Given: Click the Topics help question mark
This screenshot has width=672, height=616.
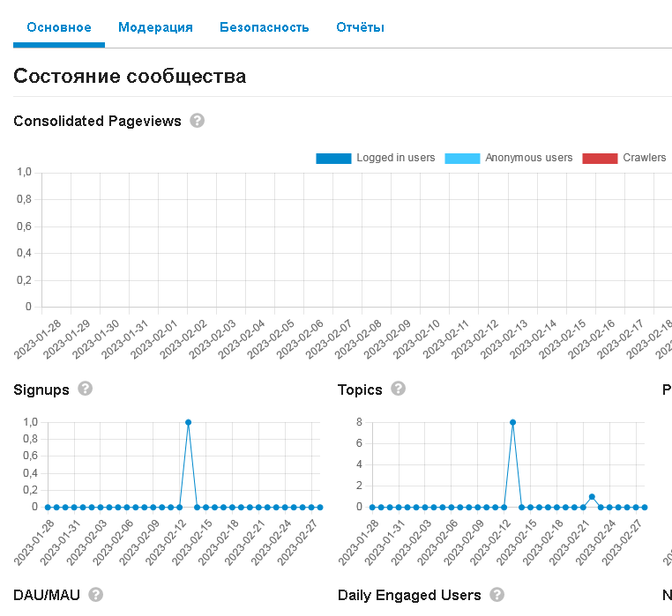Looking at the screenshot, I should [x=398, y=389].
